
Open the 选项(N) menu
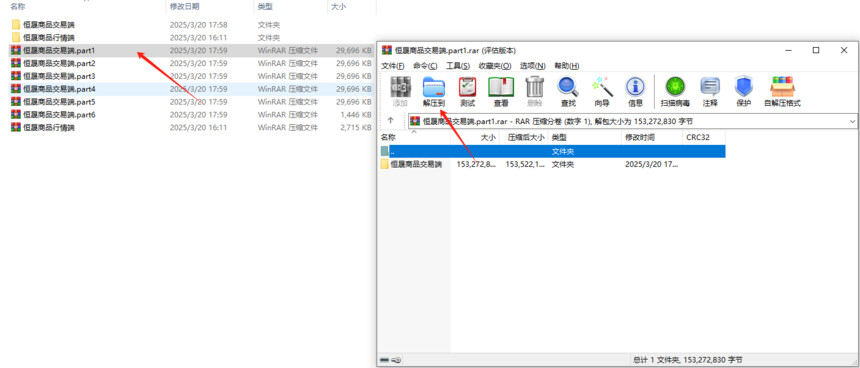[x=533, y=66]
